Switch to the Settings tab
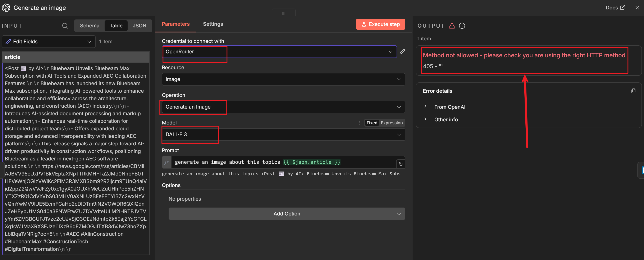The image size is (644, 260). (213, 24)
